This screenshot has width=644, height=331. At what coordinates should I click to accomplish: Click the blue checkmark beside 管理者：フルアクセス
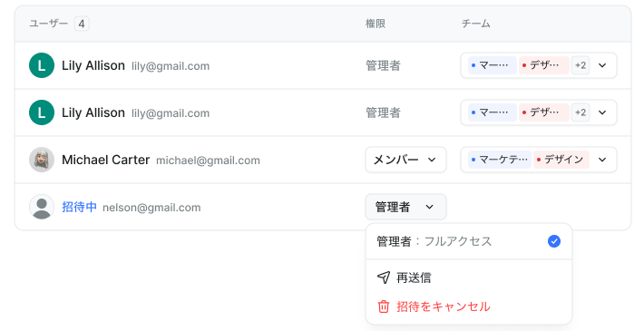(554, 241)
